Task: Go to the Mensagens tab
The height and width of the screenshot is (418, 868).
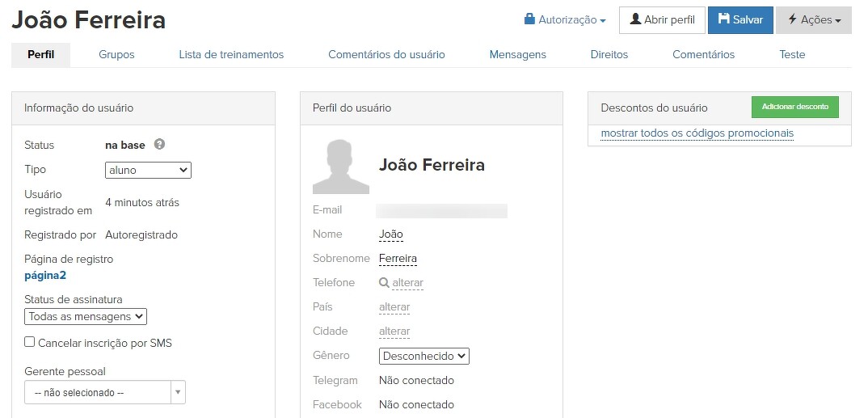Action: click(x=517, y=54)
